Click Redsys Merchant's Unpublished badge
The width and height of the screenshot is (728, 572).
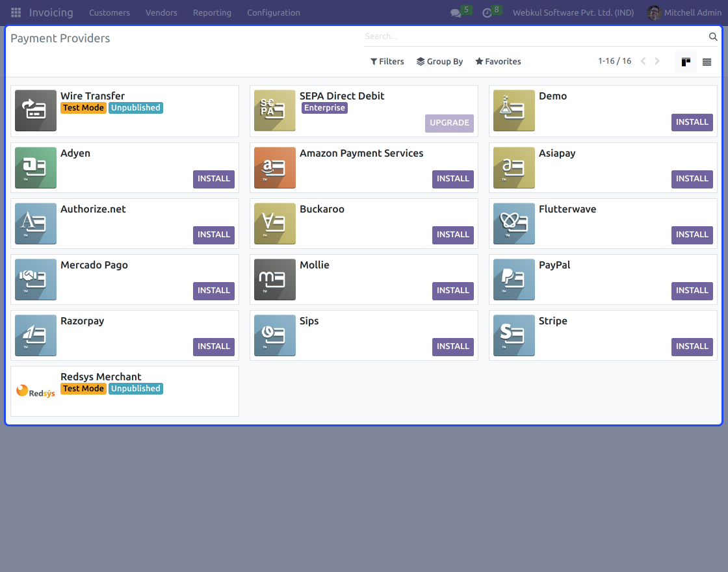point(136,389)
